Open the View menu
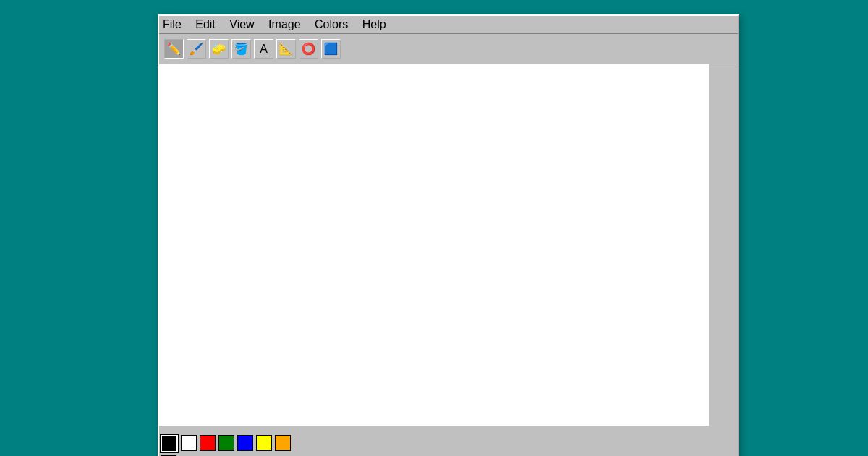 pos(242,24)
